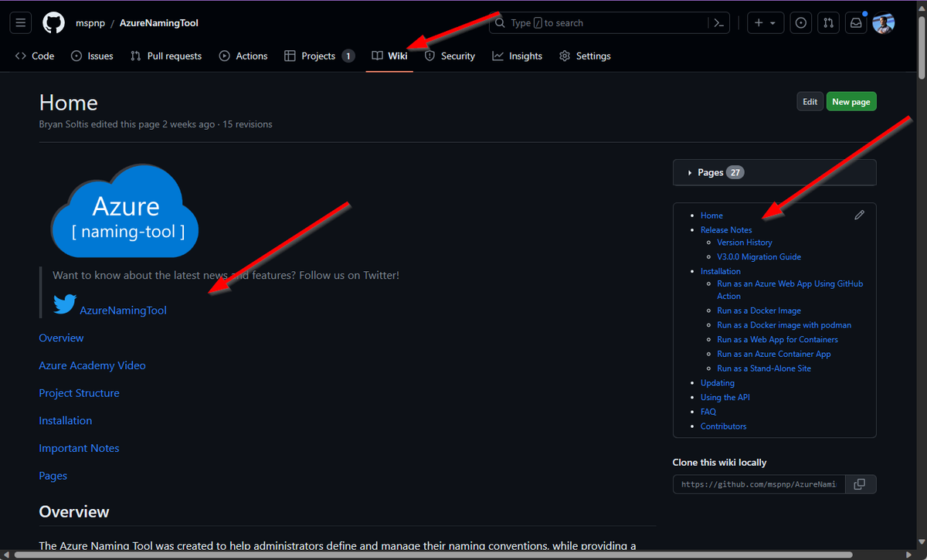927x560 pixels.
Task: Expand the Pages 27 section
Action: click(x=775, y=172)
